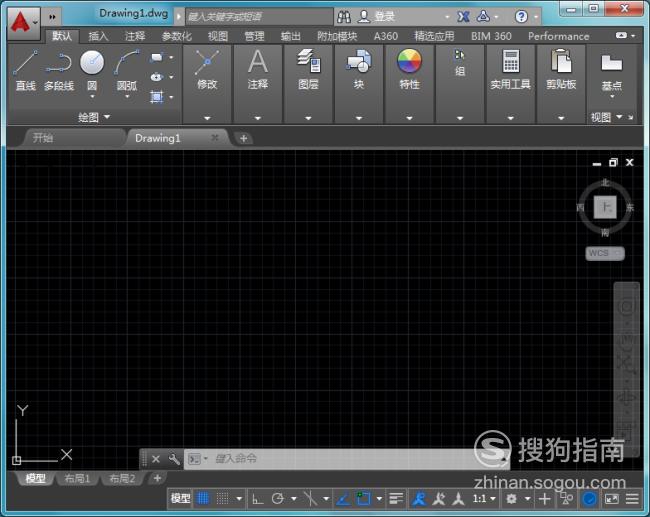Click the workspace switching gear icon
This screenshot has width=650, height=517.
point(512,498)
